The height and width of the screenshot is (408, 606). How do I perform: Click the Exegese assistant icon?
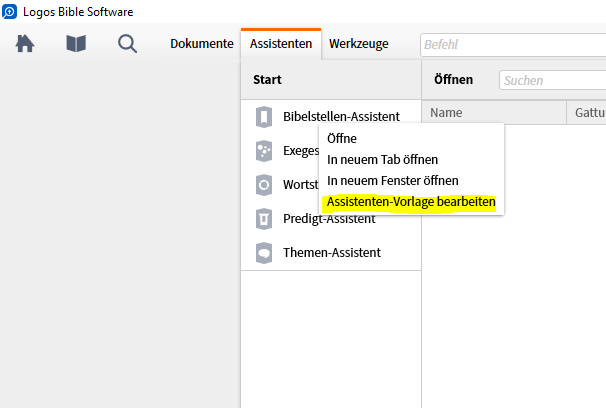264,151
